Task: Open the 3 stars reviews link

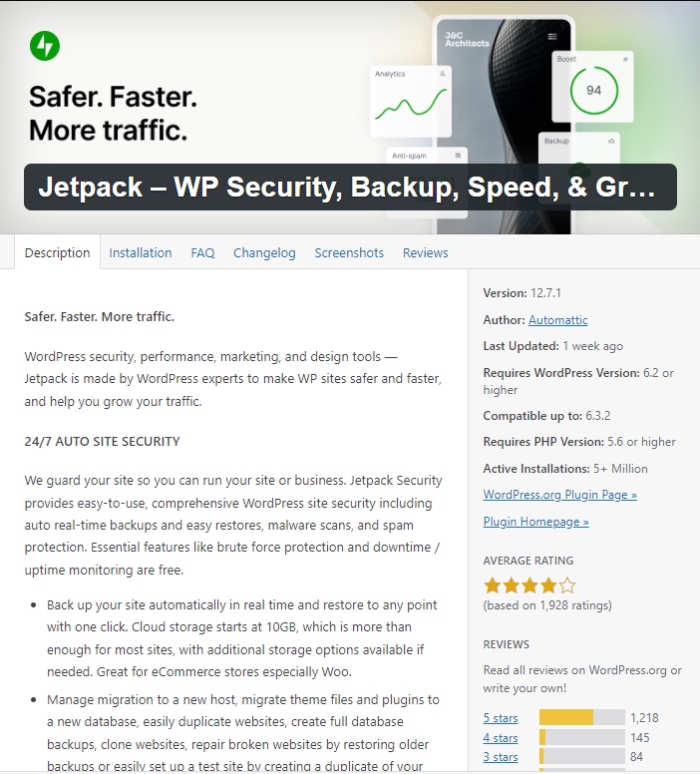Action: (501, 757)
